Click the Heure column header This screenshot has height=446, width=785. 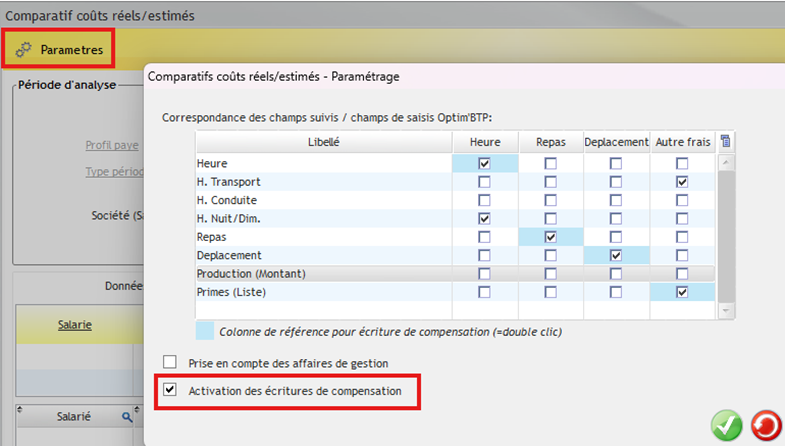click(x=485, y=142)
